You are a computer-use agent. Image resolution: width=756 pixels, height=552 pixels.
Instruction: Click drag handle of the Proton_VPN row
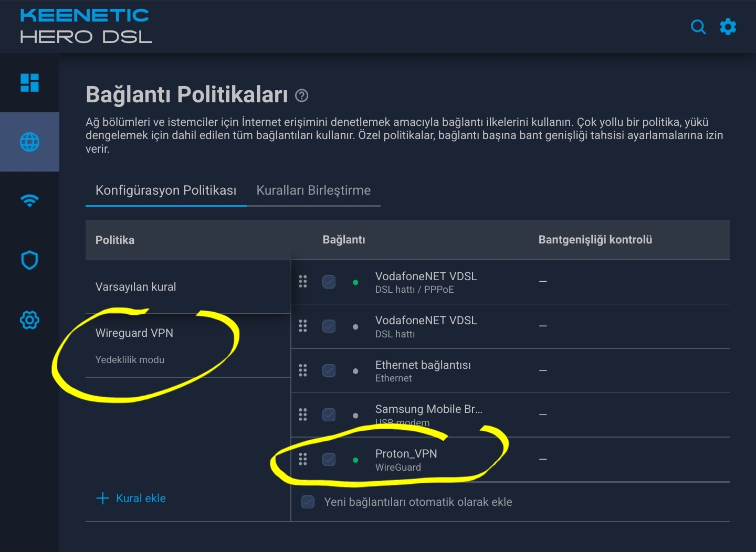click(303, 460)
